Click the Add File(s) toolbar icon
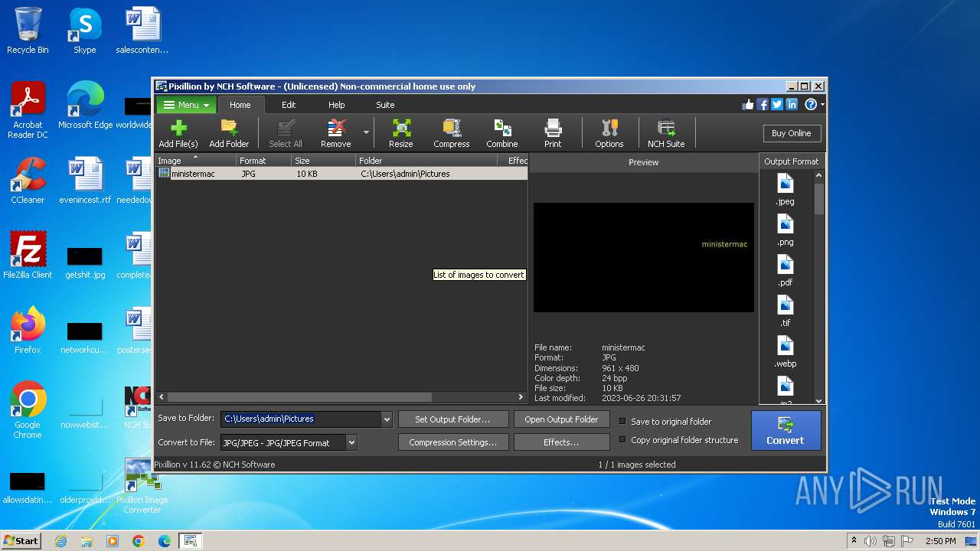This screenshot has width=980, height=551. click(x=178, y=133)
